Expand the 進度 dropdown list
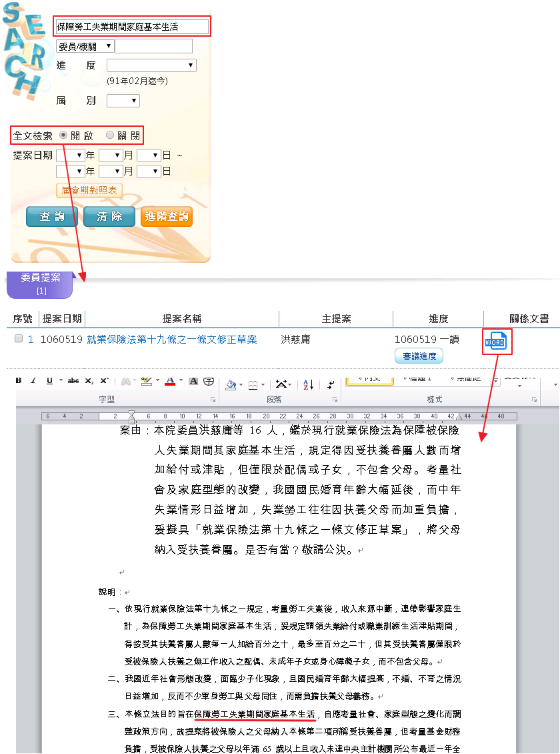Viewport: 560px width, 754px height. click(x=151, y=65)
